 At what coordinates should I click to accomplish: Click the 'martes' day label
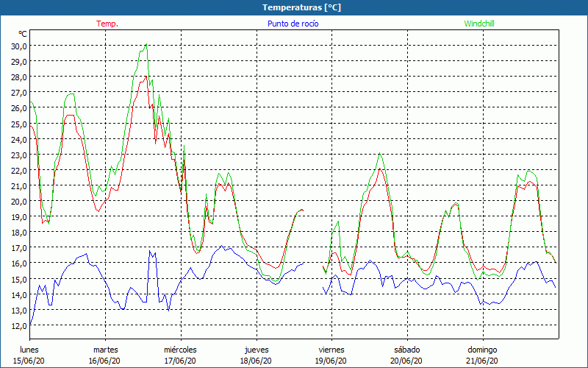106,350
